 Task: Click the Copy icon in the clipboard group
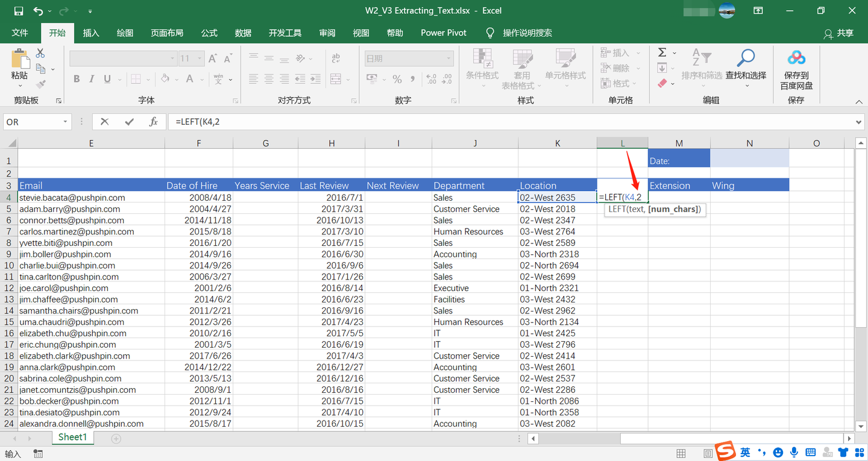coord(41,69)
